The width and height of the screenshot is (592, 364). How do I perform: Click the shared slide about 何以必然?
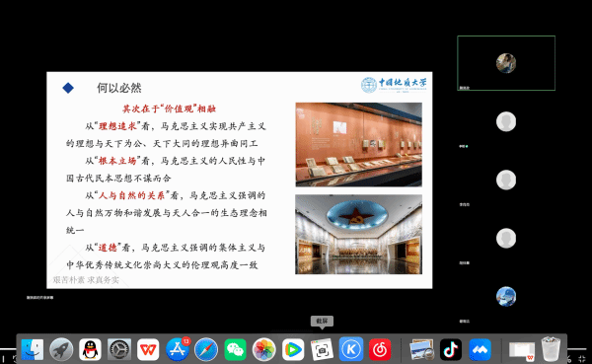pos(240,181)
